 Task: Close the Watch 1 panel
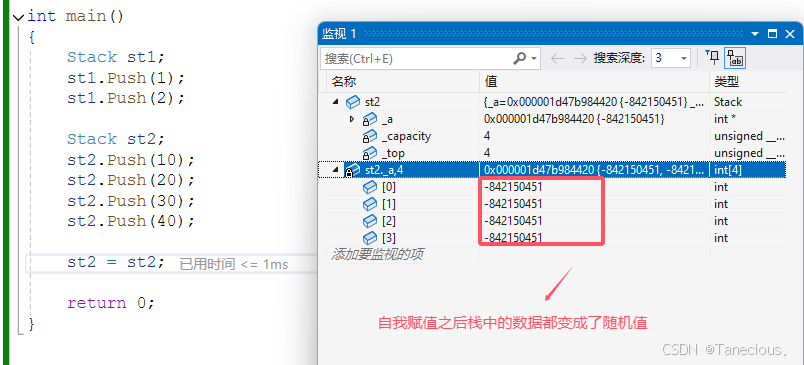click(790, 34)
